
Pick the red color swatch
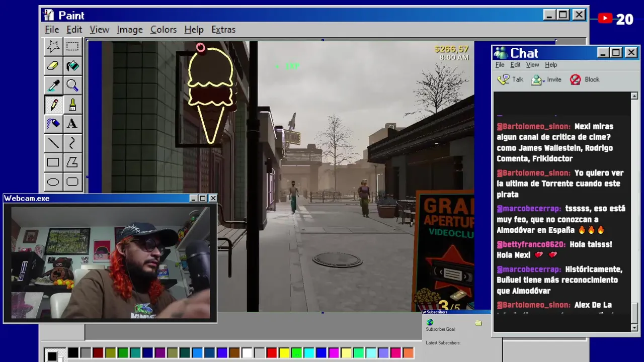[x=271, y=353]
